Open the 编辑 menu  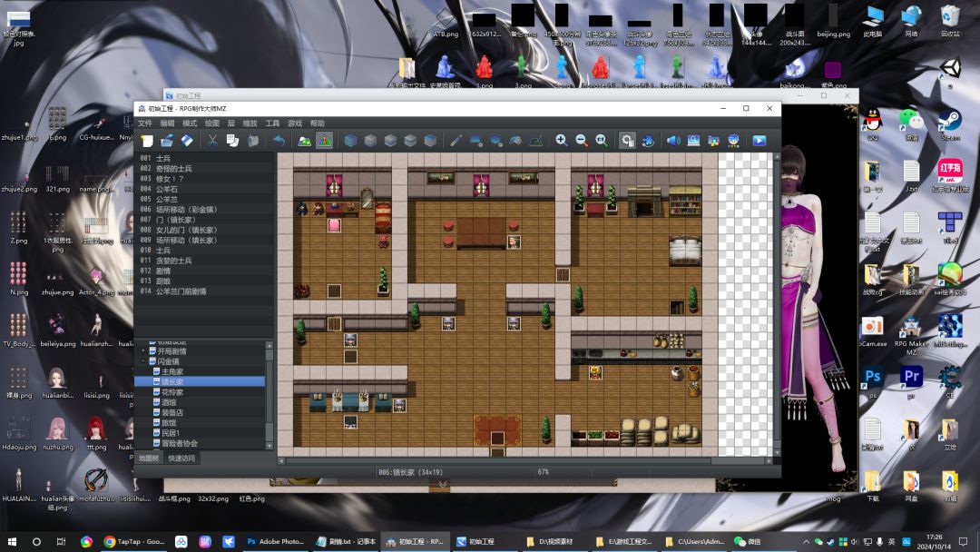click(x=167, y=123)
